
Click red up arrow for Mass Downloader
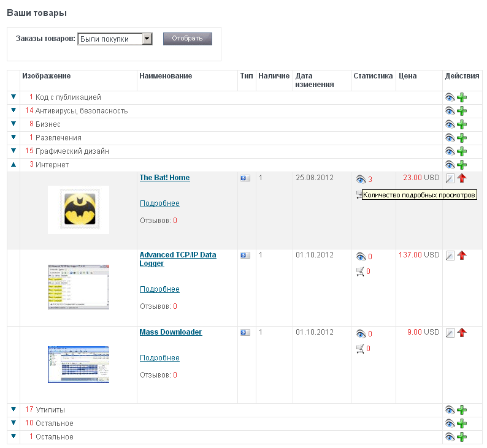tap(462, 333)
